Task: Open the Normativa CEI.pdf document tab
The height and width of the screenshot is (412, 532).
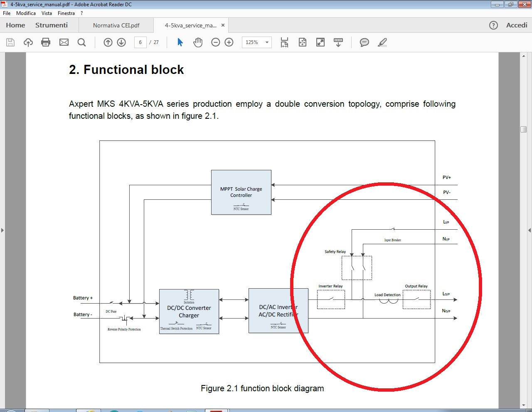Action: pos(116,25)
